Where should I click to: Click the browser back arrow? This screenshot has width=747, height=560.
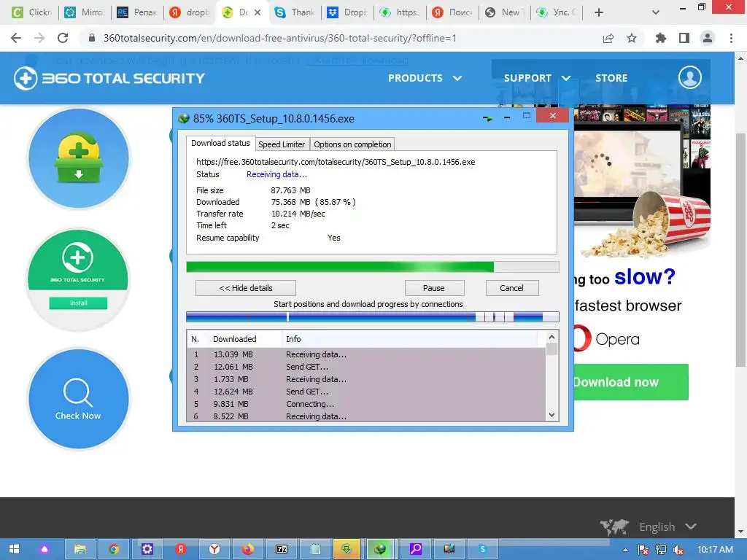tap(16, 38)
